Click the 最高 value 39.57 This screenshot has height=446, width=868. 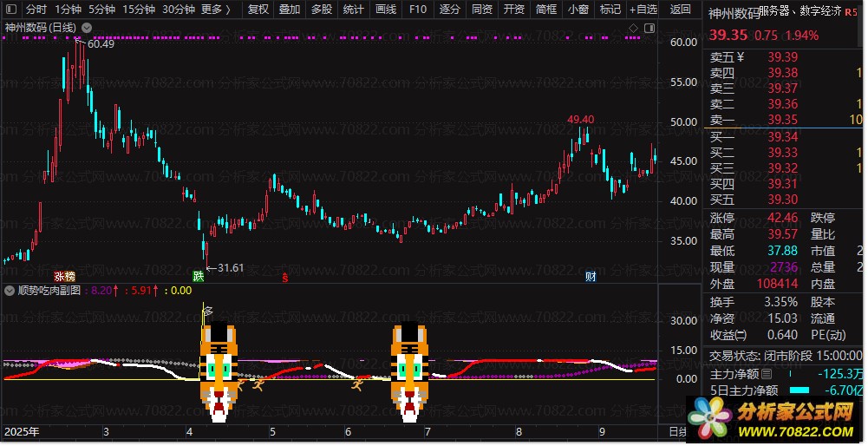783,234
